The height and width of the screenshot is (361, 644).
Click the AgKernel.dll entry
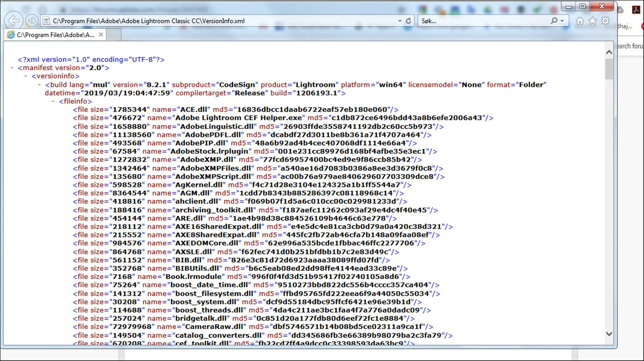tap(242, 185)
